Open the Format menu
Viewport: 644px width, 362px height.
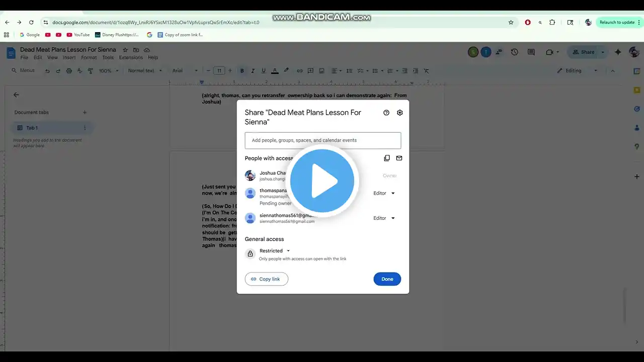89,58
